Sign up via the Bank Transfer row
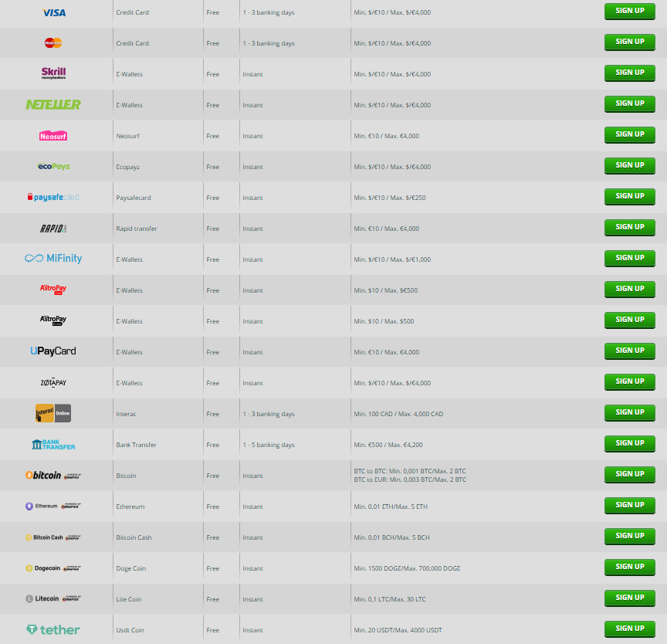This screenshot has height=644, width=667. (630, 444)
